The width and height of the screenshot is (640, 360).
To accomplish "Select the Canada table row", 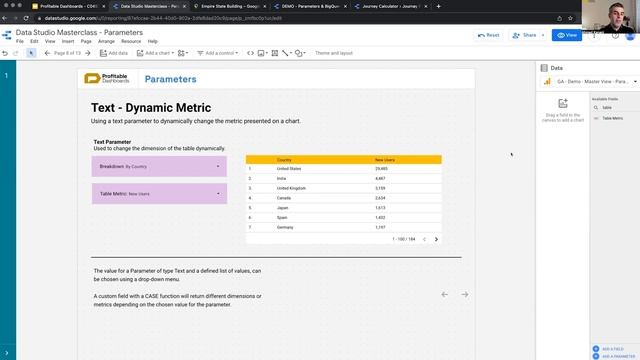I will (344, 198).
